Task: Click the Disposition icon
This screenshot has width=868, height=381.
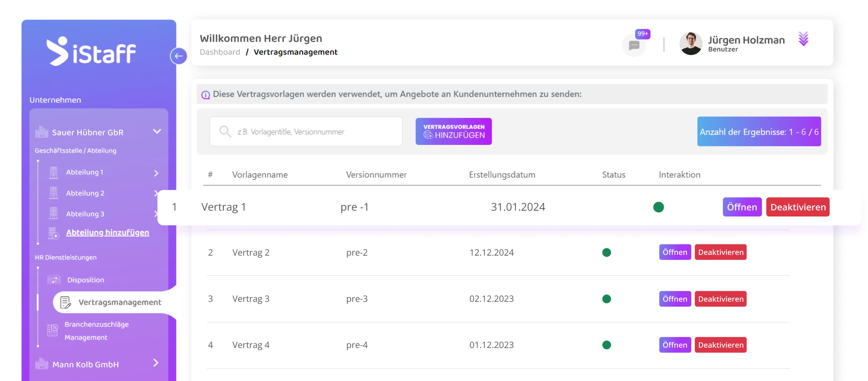Action: tap(54, 279)
